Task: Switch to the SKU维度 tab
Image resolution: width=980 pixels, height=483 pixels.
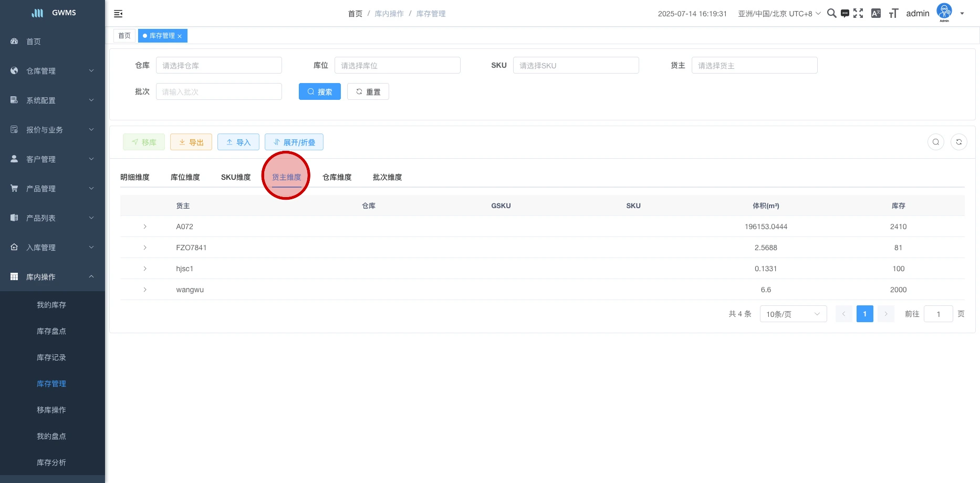Action: [236, 177]
